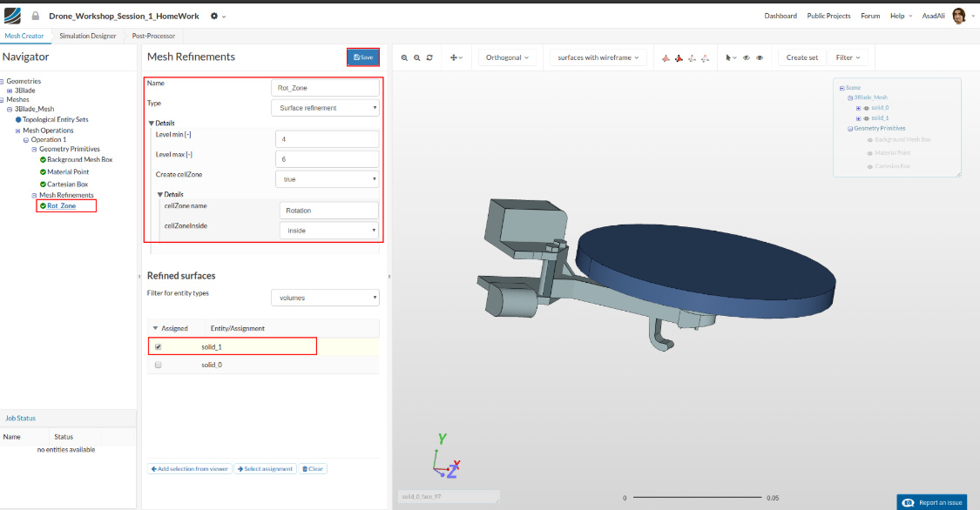Open the cursor selection mode tool

pos(732,57)
